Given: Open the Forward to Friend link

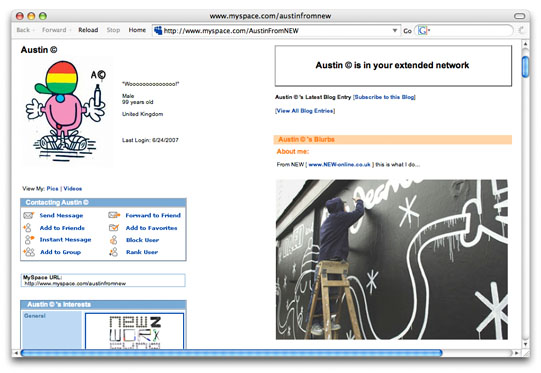Looking at the screenshot, I should [x=153, y=215].
